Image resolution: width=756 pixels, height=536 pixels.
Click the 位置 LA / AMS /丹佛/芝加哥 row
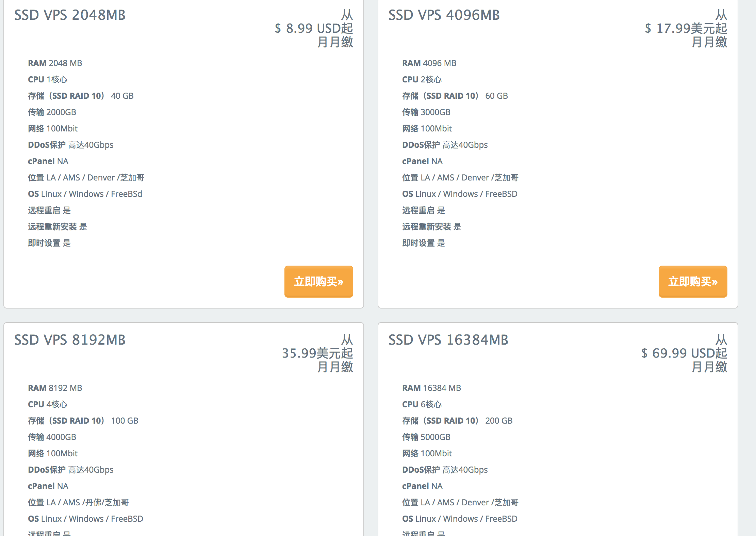[x=78, y=502]
